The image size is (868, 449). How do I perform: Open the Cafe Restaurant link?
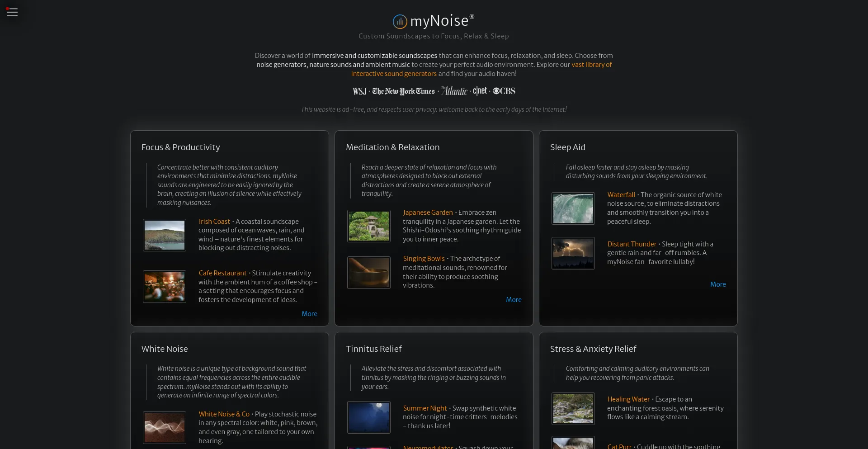(222, 273)
